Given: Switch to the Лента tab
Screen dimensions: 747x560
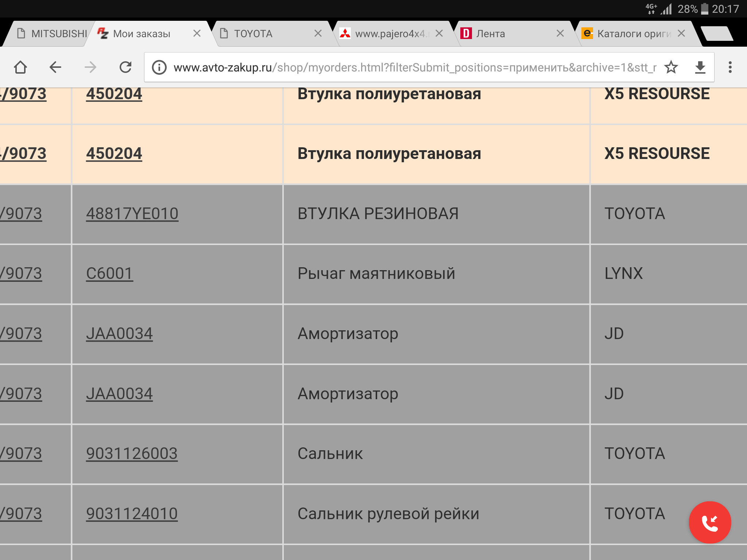Looking at the screenshot, I should (491, 34).
